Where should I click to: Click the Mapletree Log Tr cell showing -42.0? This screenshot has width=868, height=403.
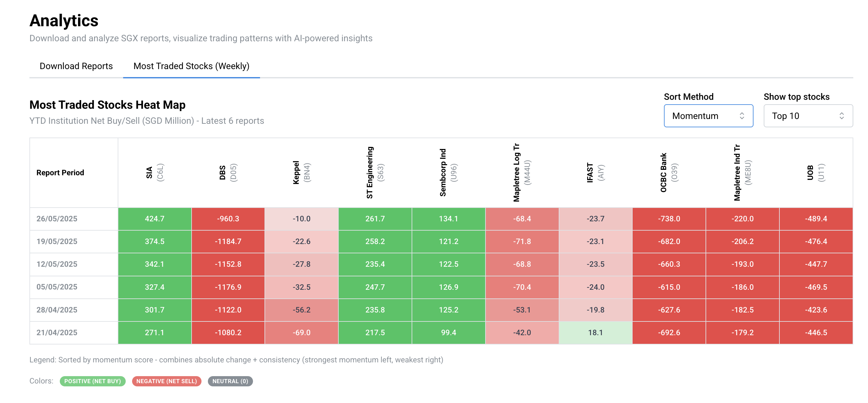(522, 333)
